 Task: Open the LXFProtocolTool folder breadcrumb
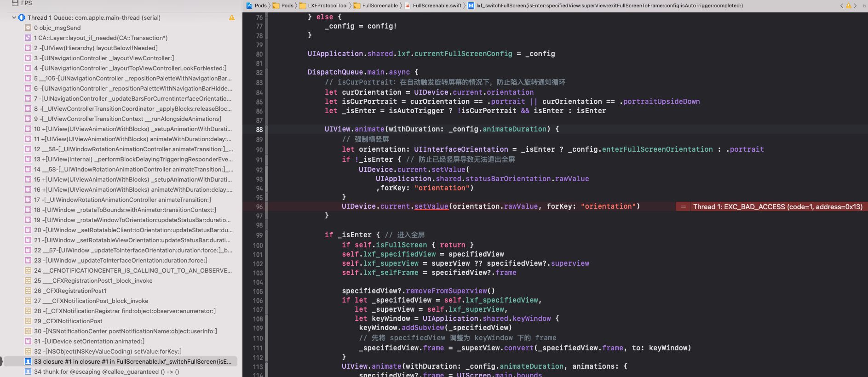click(323, 6)
